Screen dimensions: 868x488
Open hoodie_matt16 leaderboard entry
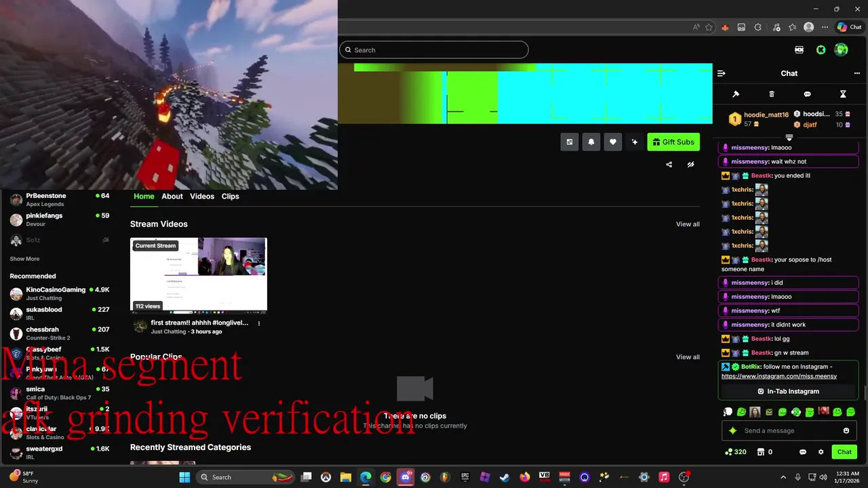(x=758, y=119)
